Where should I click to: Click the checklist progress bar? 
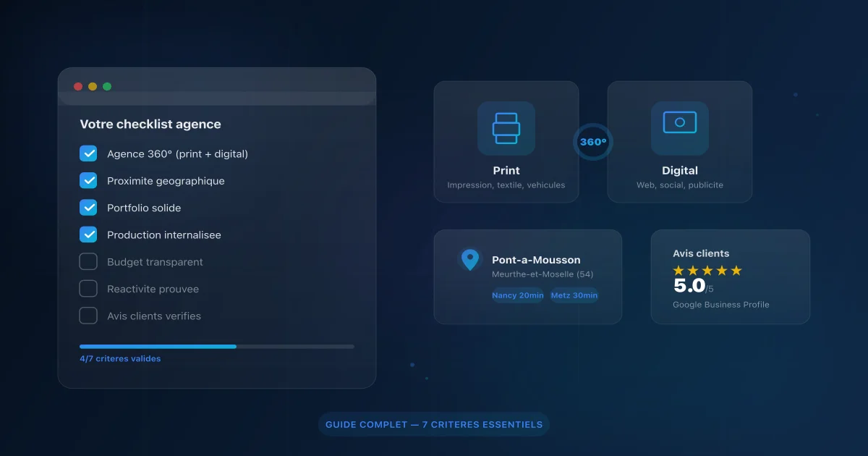[x=217, y=347]
